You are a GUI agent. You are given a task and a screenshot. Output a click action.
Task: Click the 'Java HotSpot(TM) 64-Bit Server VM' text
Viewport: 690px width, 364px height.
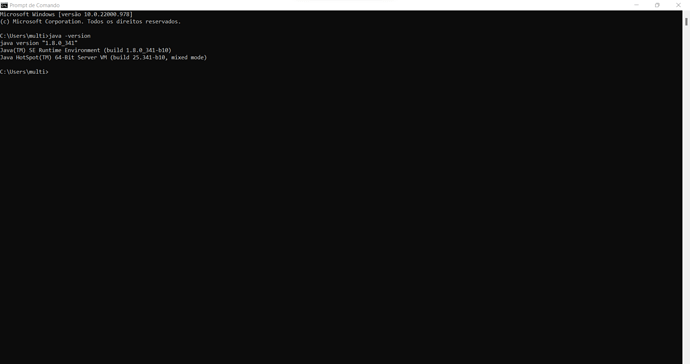click(54, 57)
